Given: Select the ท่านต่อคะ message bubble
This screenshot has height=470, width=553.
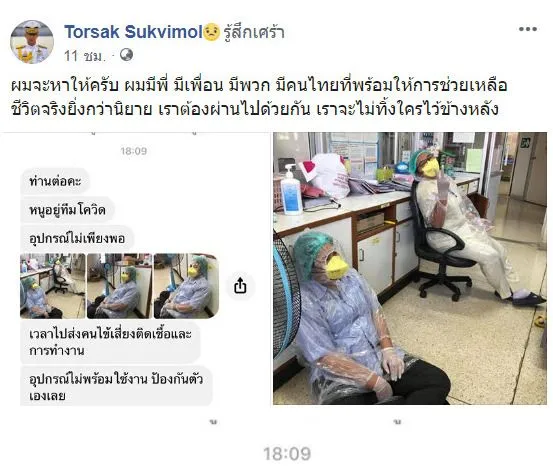Looking at the screenshot, I should [55, 181].
